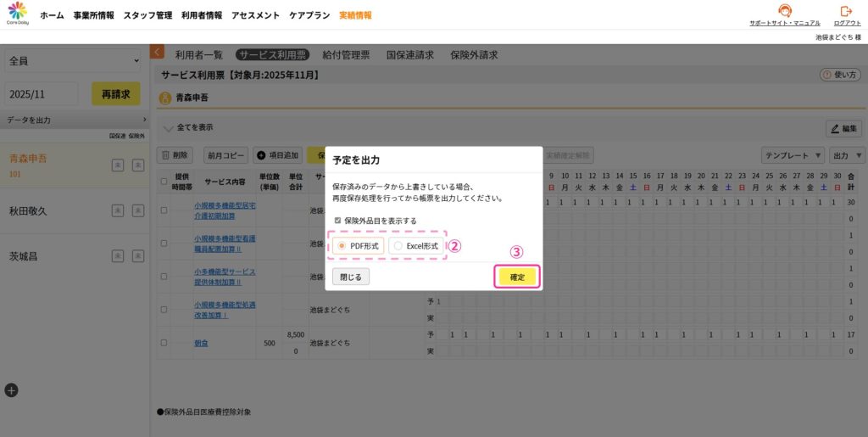Image resolution: width=868 pixels, height=437 pixels.
Task: Switch to 給付管理票 tab
Action: [x=346, y=54]
